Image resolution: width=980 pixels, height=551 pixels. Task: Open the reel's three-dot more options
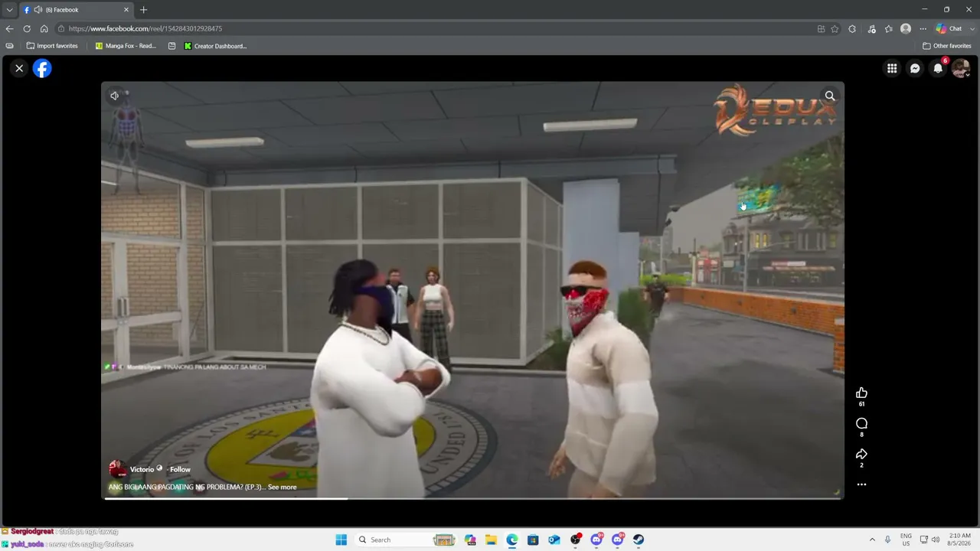pyautogui.click(x=861, y=484)
